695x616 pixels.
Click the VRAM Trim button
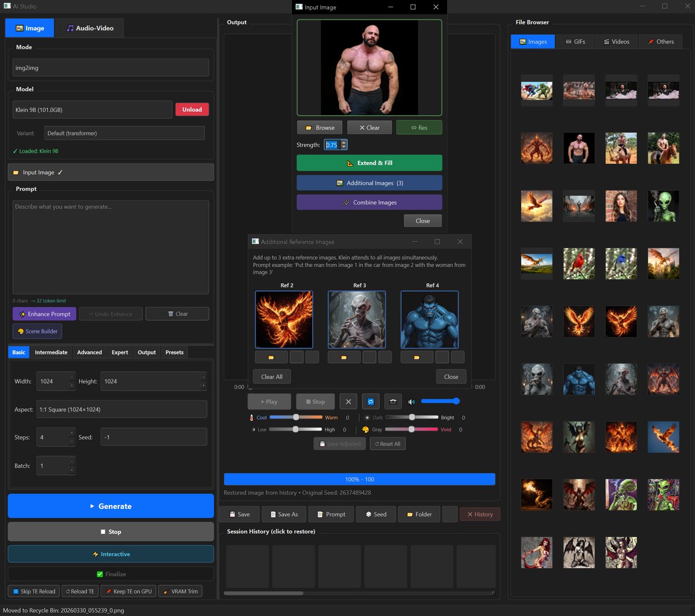180,591
